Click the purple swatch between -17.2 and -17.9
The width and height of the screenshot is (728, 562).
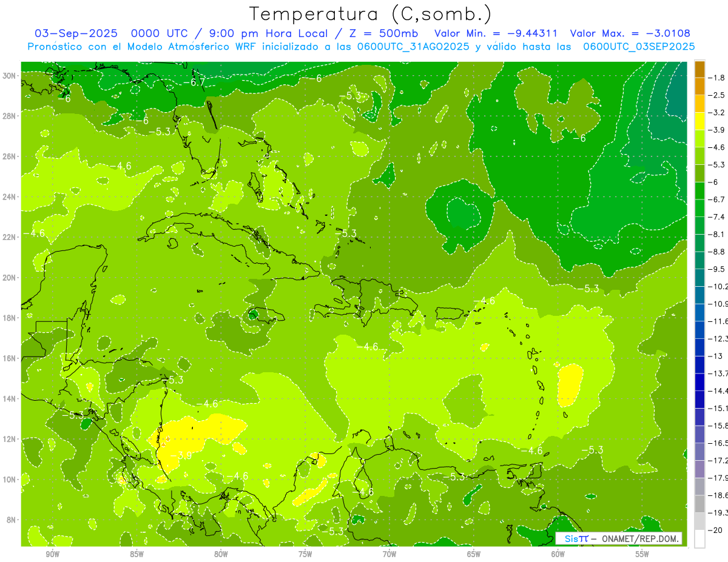[x=699, y=469]
